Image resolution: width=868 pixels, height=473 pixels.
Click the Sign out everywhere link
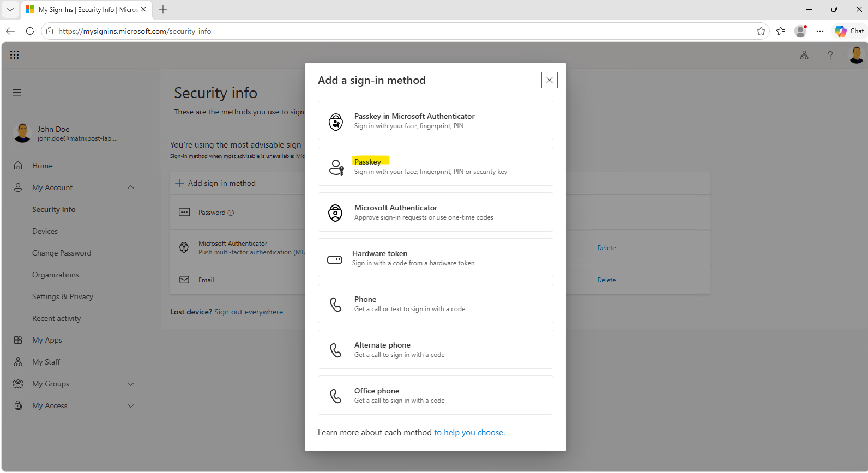pyautogui.click(x=249, y=312)
